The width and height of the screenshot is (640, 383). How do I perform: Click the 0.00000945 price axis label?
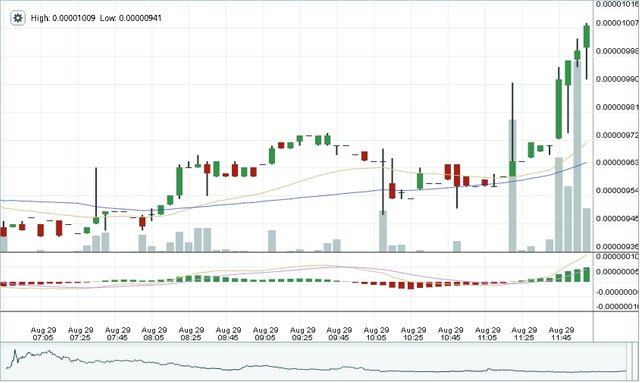tap(618, 218)
